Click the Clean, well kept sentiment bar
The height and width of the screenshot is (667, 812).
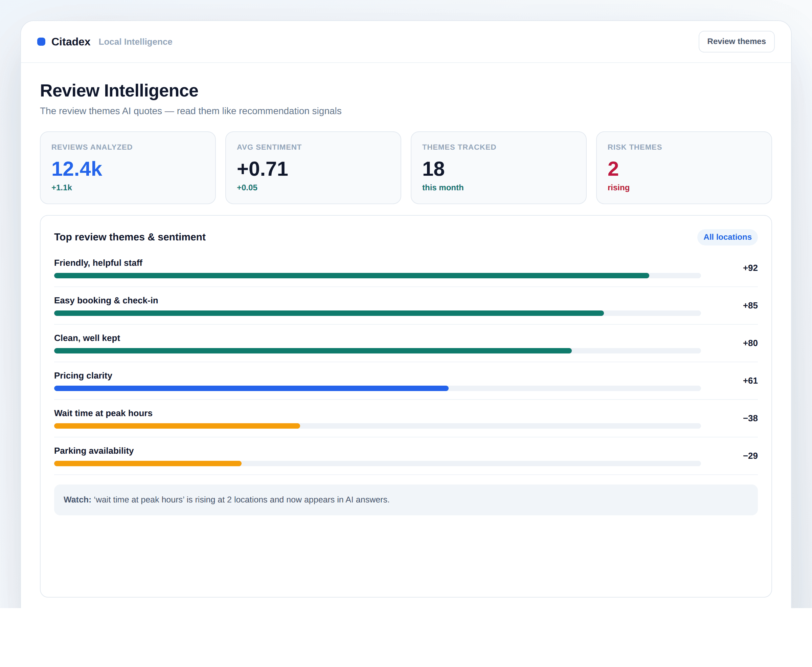pyautogui.click(x=377, y=351)
